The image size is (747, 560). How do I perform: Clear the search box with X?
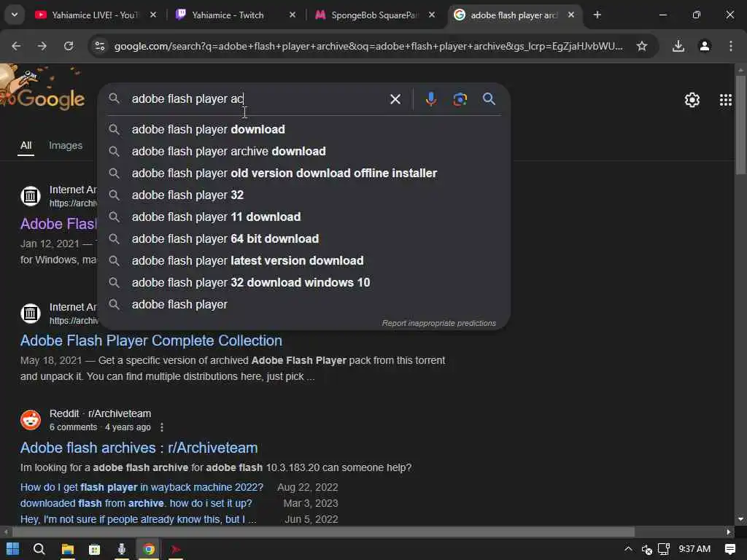coord(395,99)
